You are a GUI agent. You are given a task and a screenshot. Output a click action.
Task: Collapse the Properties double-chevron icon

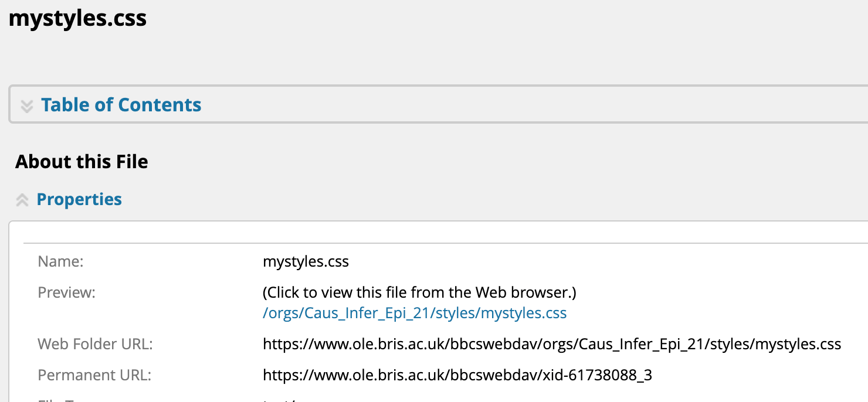click(22, 200)
